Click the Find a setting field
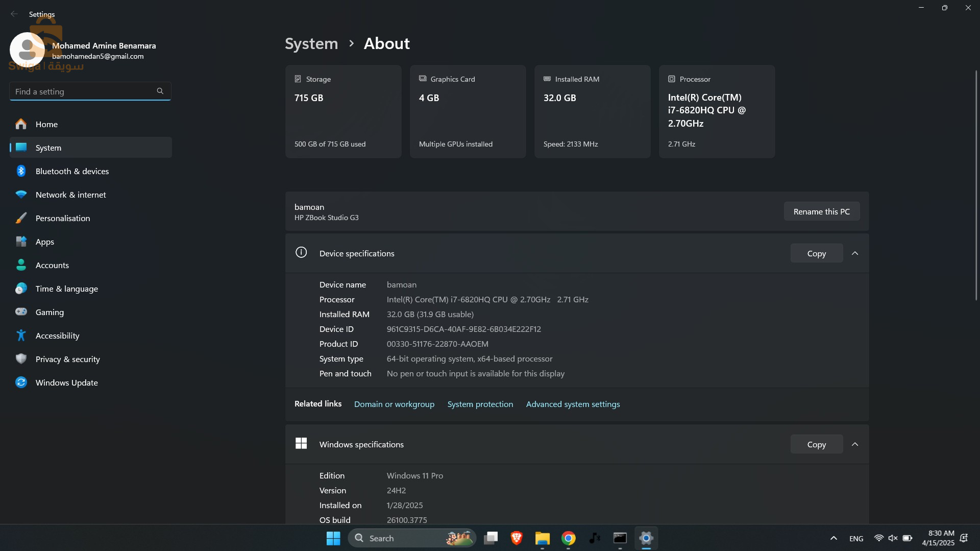The height and width of the screenshot is (551, 980). tap(90, 91)
